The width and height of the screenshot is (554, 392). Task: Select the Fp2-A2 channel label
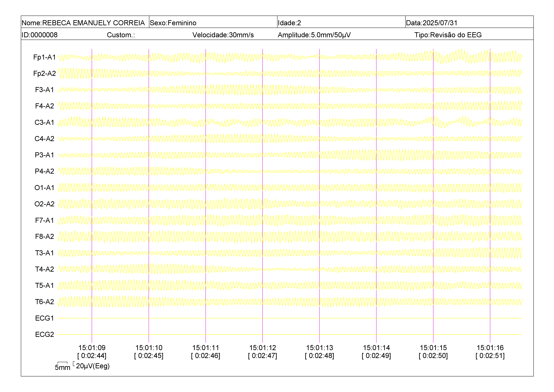(44, 73)
